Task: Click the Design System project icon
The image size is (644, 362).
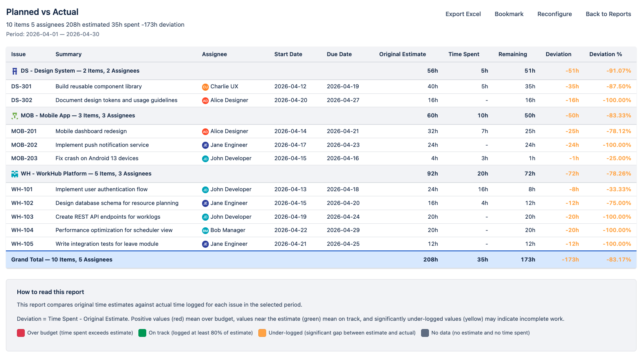Action: (15, 71)
